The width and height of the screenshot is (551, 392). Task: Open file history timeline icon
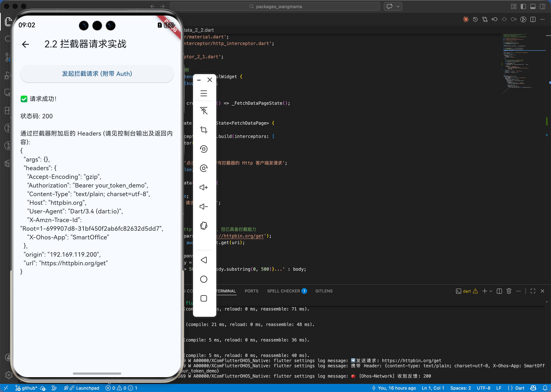[x=475, y=20]
